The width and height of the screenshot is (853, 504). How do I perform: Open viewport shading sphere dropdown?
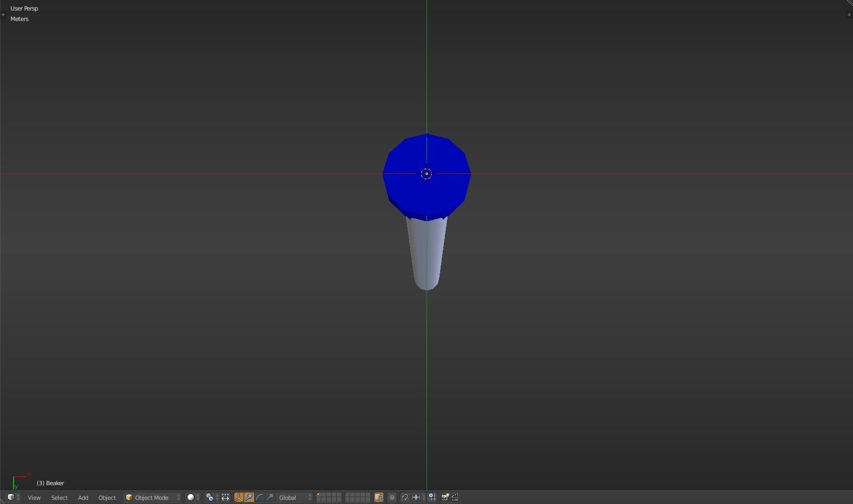click(x=193, y=497)
